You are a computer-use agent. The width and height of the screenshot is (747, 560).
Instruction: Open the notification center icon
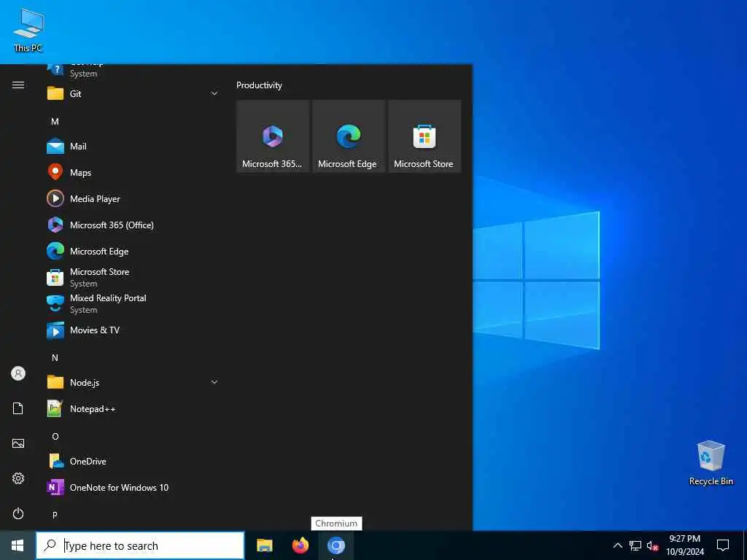click(x=723, y=545)
